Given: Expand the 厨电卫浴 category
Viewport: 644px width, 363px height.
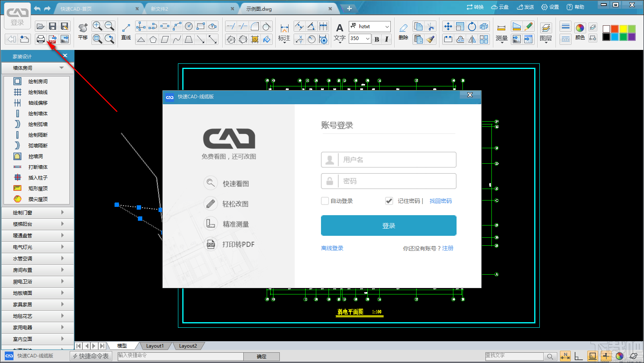Looking at the screenshot, I should (x=38, y=281).
